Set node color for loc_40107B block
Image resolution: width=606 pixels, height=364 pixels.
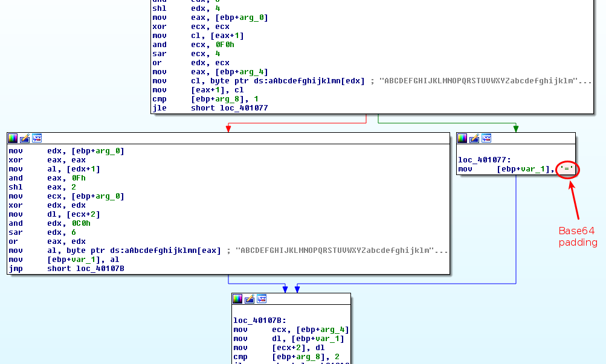click(x=238, y=299)
